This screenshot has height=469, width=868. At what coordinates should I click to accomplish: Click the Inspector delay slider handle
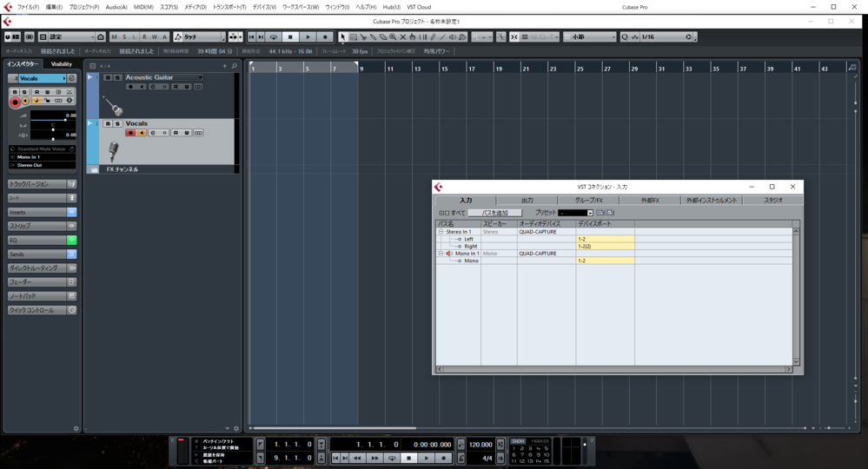53,138
